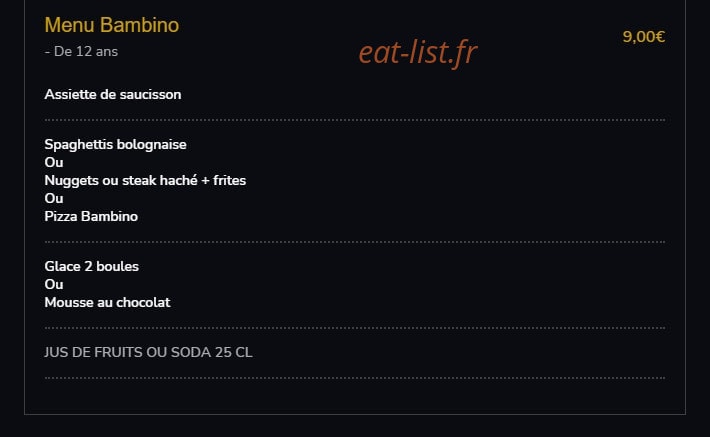Click dotted separator below Pizza Bambino
The height and width of the screenshot is (437, 710).
tap(355, 242)
